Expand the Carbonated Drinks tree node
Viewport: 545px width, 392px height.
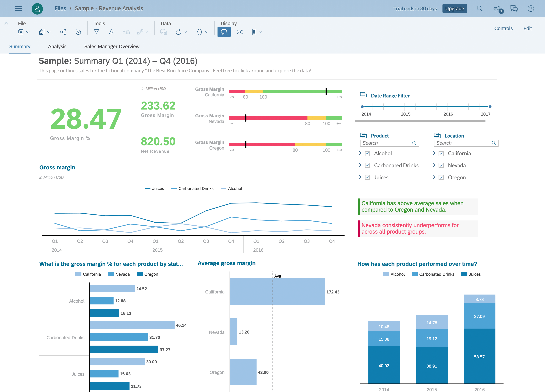click(x=360, y=165)
